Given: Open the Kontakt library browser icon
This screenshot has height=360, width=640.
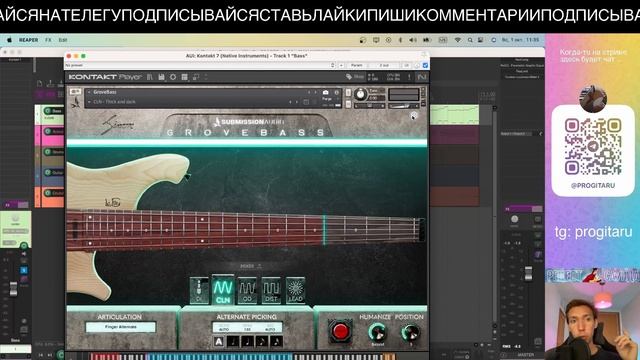Looking at the screenshot, I should pyautogui.click(x=149, y=77).
